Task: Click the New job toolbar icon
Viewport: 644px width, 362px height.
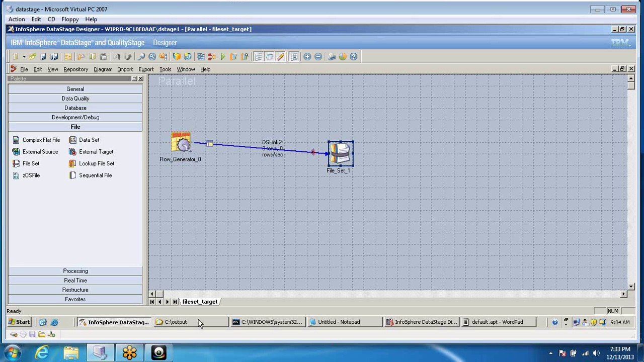Action: [x=16, y=57]
